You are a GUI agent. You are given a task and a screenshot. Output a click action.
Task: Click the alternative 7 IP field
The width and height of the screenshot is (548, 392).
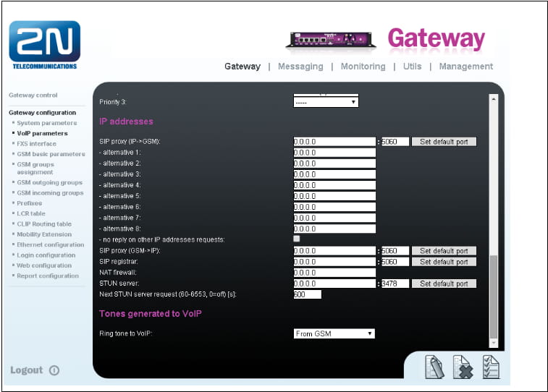coord(334,218)
